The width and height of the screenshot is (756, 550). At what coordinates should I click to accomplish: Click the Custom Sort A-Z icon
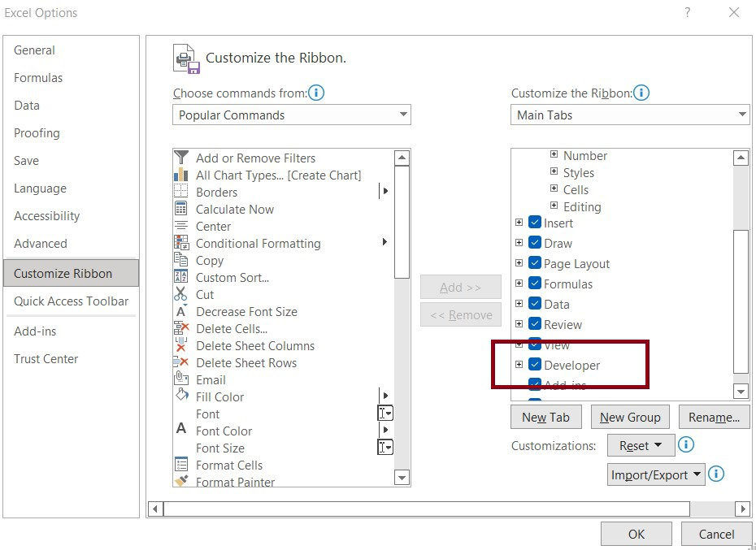(x=180, y=277)
